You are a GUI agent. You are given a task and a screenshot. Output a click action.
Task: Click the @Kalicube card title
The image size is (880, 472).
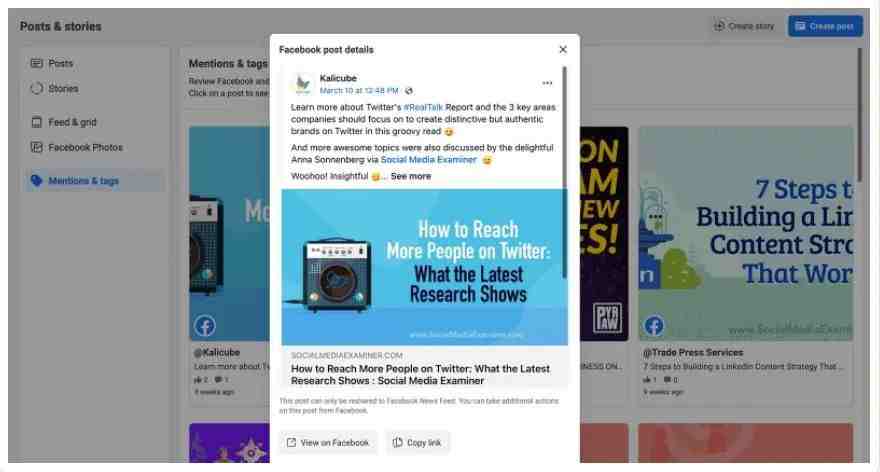(x=217, y=352)
